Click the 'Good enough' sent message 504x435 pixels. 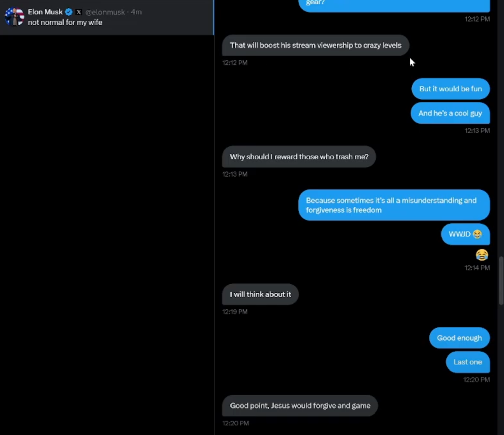pyautogui.click(x=459, y=338)
